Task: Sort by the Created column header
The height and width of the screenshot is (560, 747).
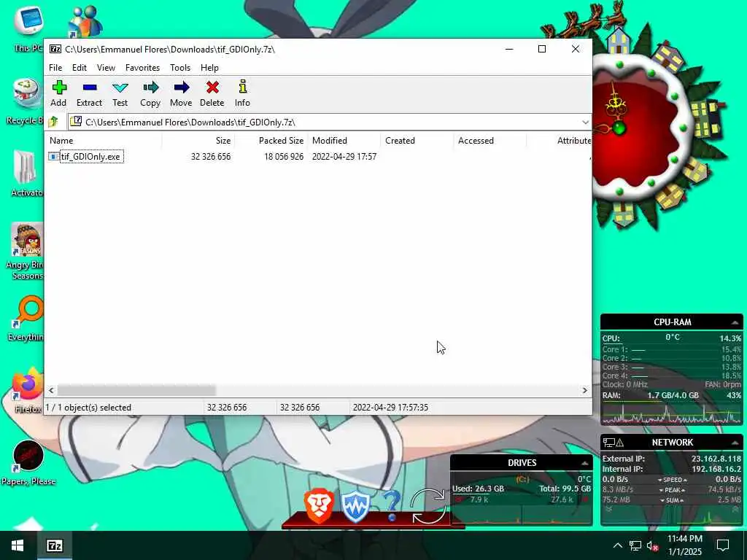Action: pos(417,141)
